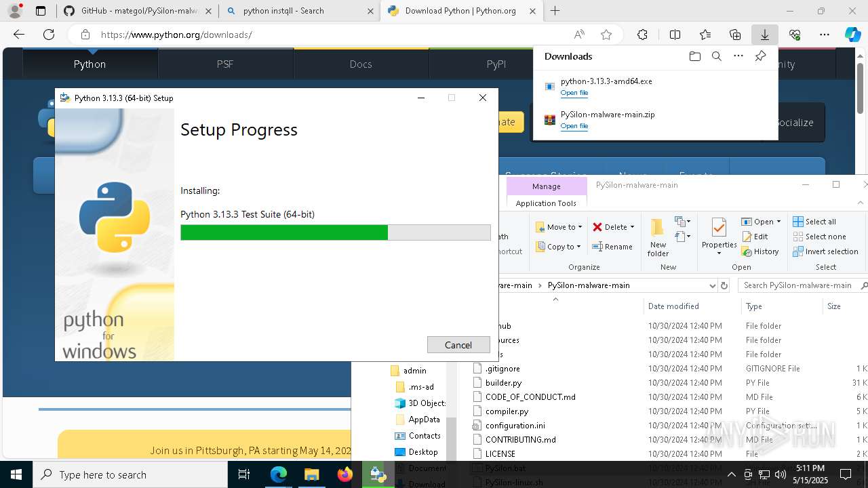Sort by Type column header
The width and height of the screenshot is (868, 488).
(781, 306)
